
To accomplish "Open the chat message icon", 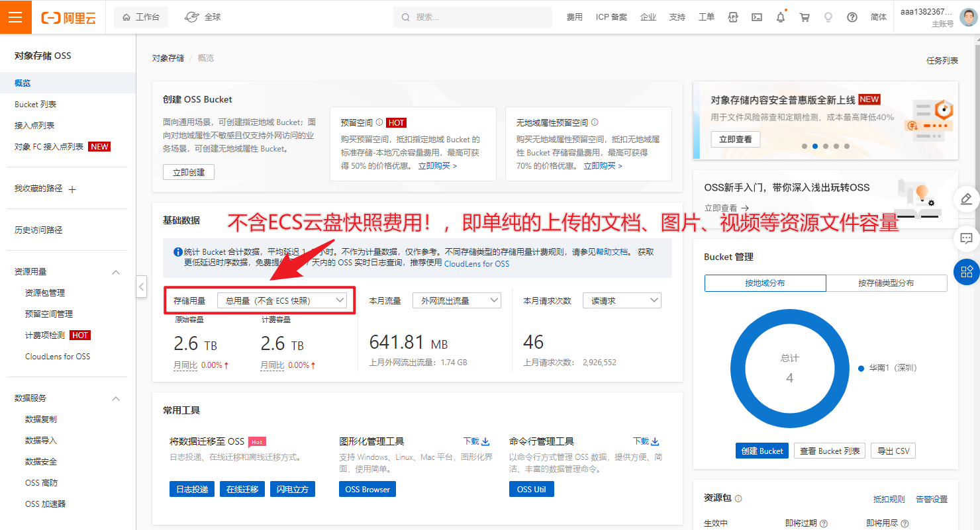I will 966,238.
